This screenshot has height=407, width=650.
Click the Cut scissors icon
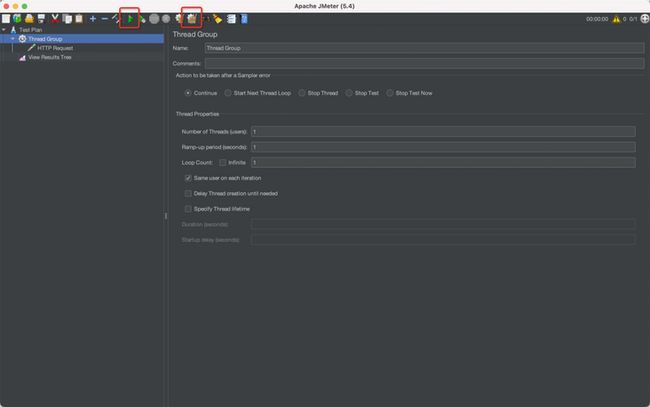(x=55, y=19)
